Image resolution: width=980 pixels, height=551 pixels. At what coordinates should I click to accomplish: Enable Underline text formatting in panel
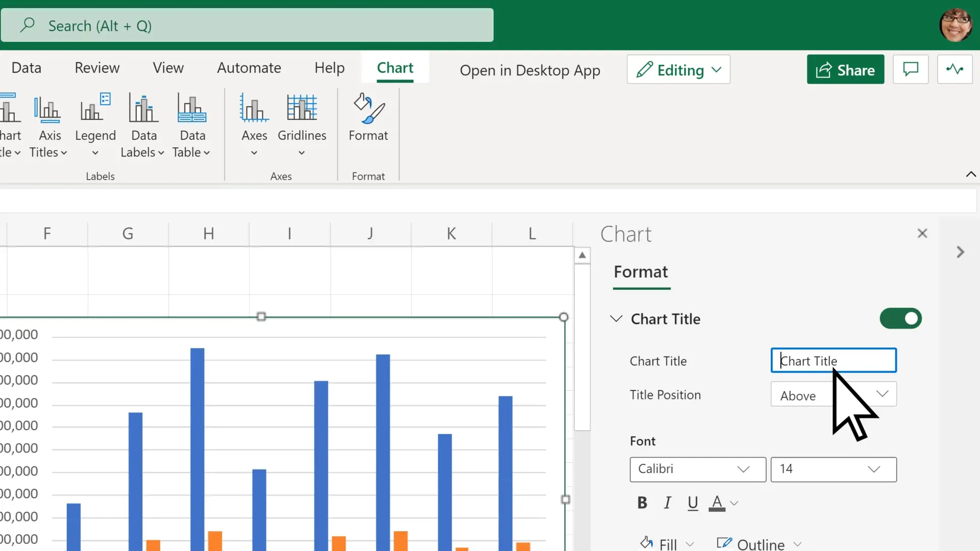(x=692, y=503)
